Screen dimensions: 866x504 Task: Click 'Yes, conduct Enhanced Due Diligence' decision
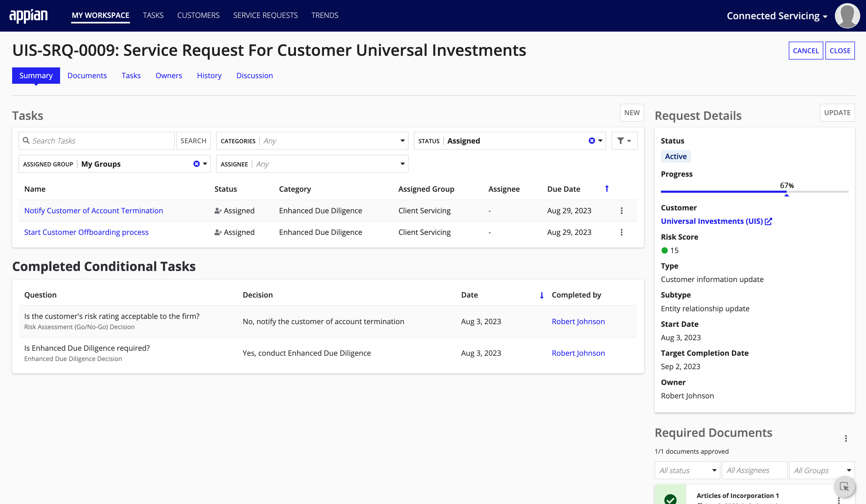point(306,353)
